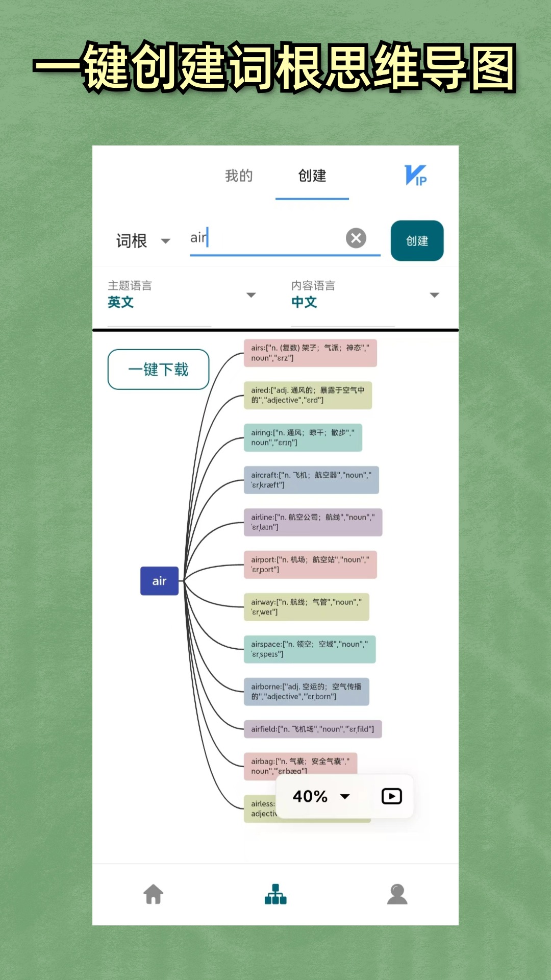Open the 主题语言 language dropdown
This screenshot has width=551, height=980.
[x=181, y=295]
